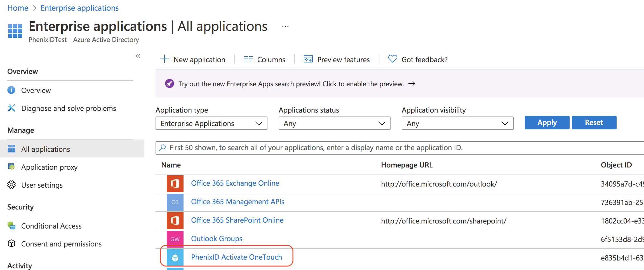Click the Office 365 Management APIs icon
The height and width of the screenshot is (270, 644).
click(x=175, y=202)
